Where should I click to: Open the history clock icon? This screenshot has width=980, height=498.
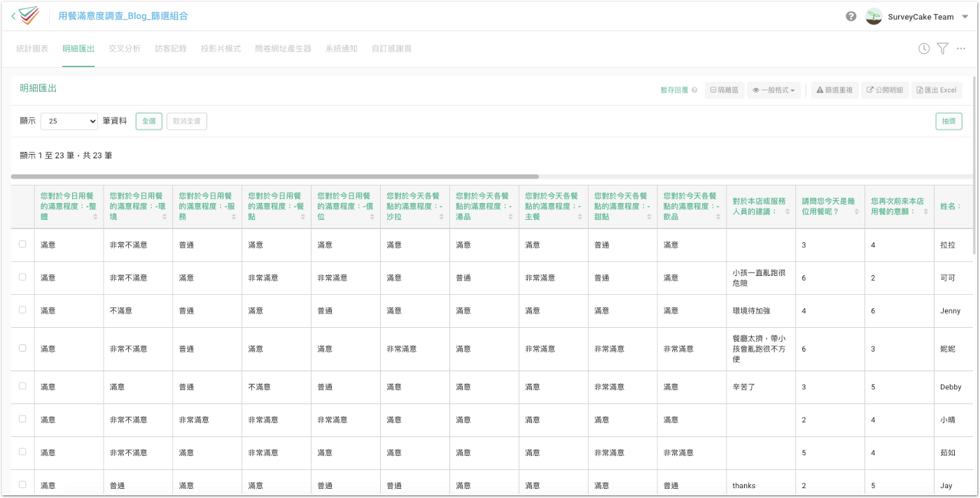tap(924, 48)
